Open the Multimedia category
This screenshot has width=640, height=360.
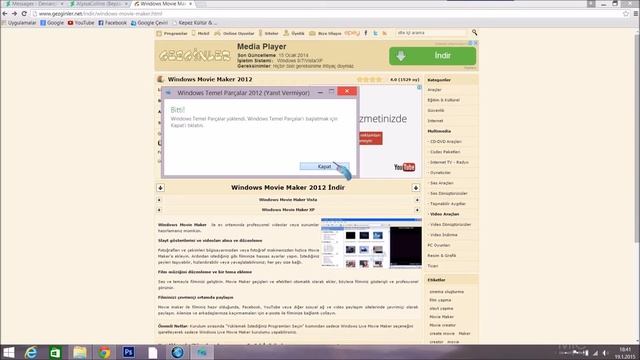[439, 131]
